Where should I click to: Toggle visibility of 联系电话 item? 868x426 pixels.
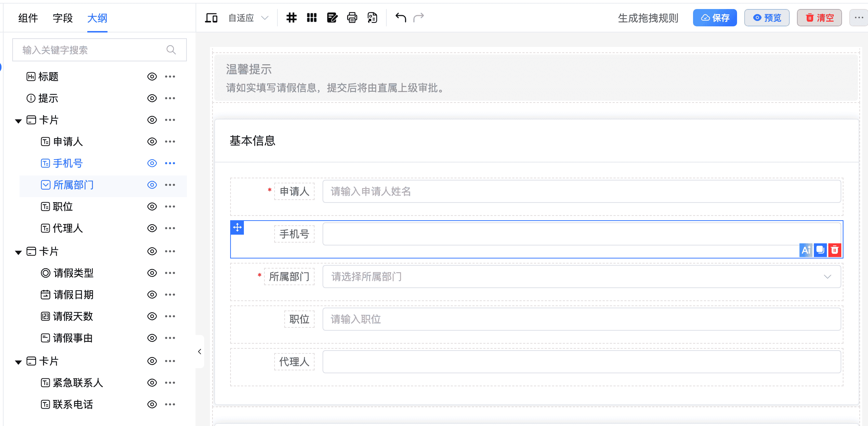click(x=152, y=404)
